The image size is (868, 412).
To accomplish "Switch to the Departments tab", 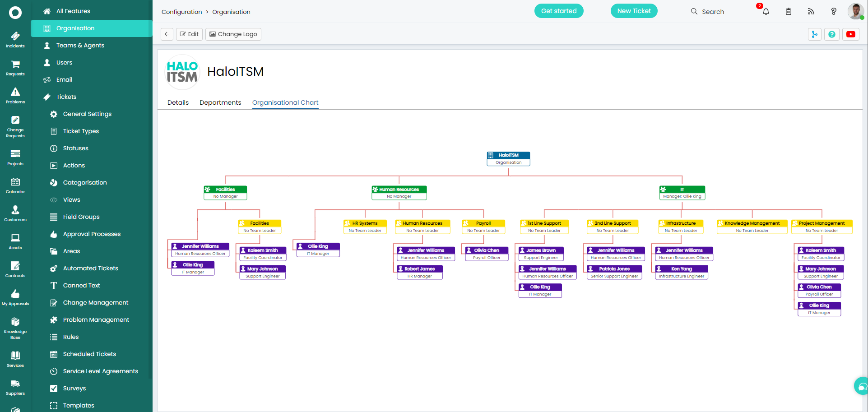I will pyautogui.click(x=220, y=102).
